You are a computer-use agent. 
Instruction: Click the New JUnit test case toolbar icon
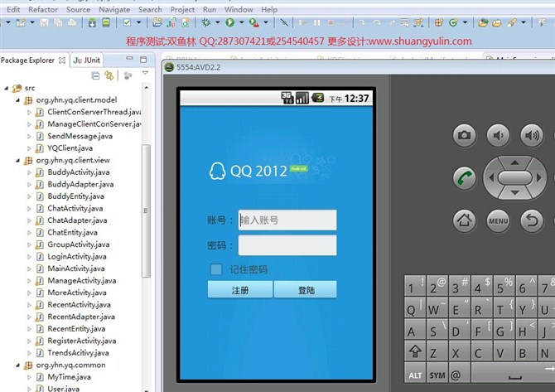pyautogui.click(x=171, y=22)
